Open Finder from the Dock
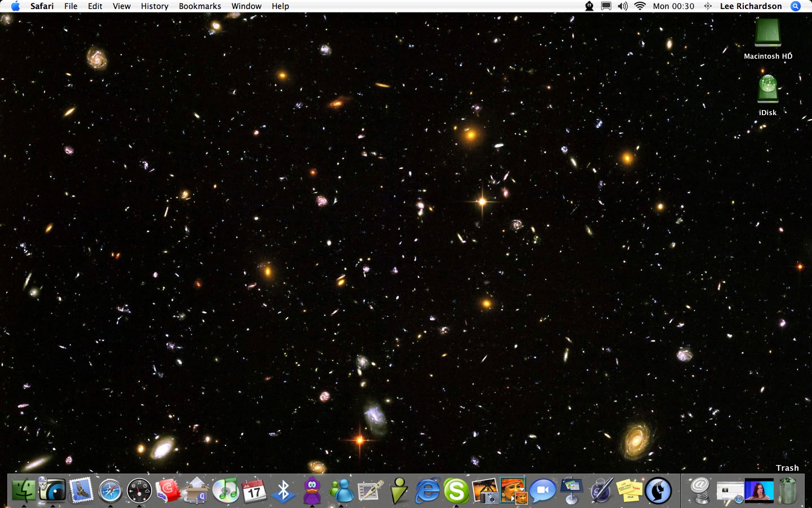The height and width of the screenshot is (508, 812). (24, 491)
